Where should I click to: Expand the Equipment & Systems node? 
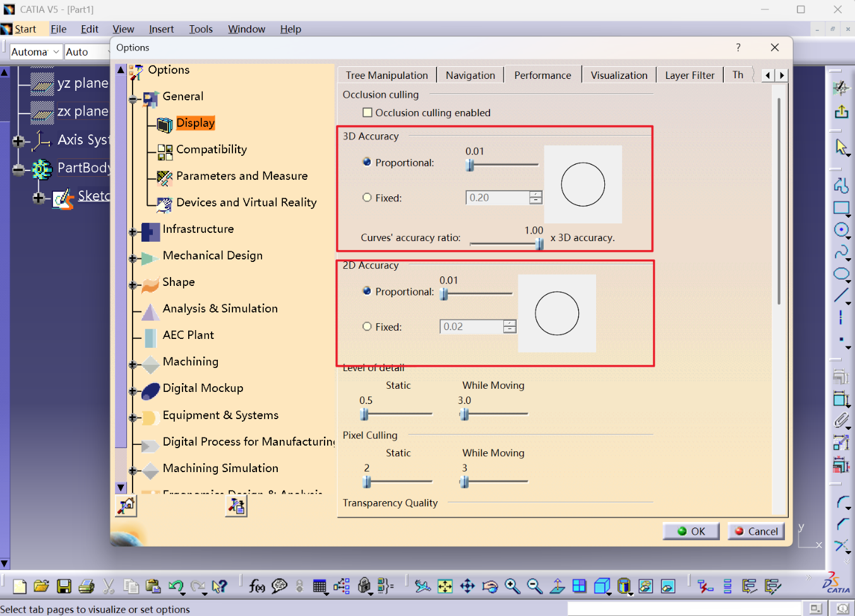pyautogui.click(x=133, y=418)
